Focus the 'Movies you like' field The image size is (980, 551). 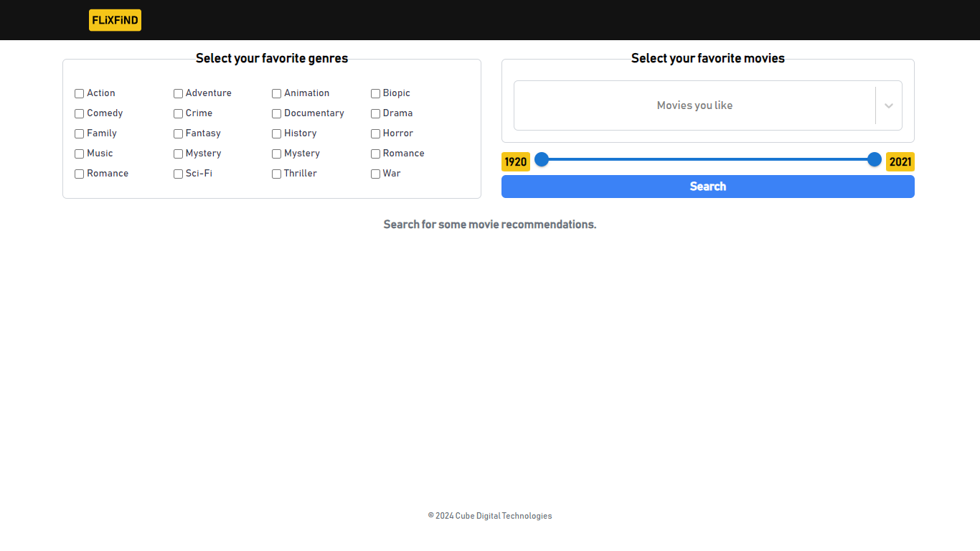coord(694,105)
